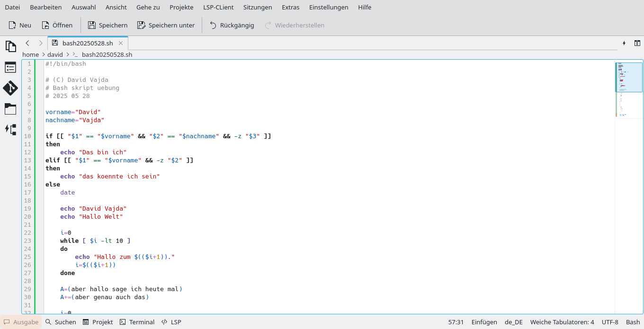Navigate to david in the breadcrumb

(55, 54)
